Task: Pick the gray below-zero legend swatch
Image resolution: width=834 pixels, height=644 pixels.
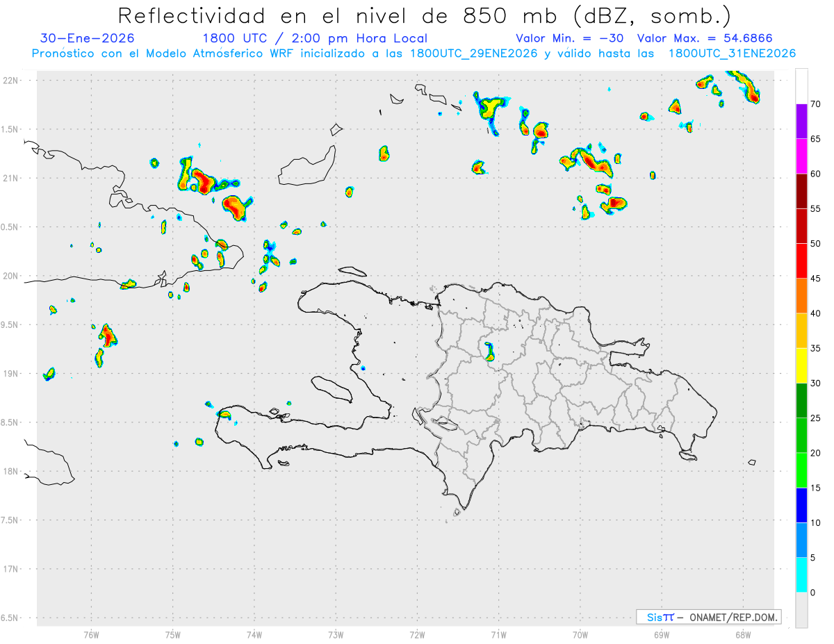Action: point(801,610)
